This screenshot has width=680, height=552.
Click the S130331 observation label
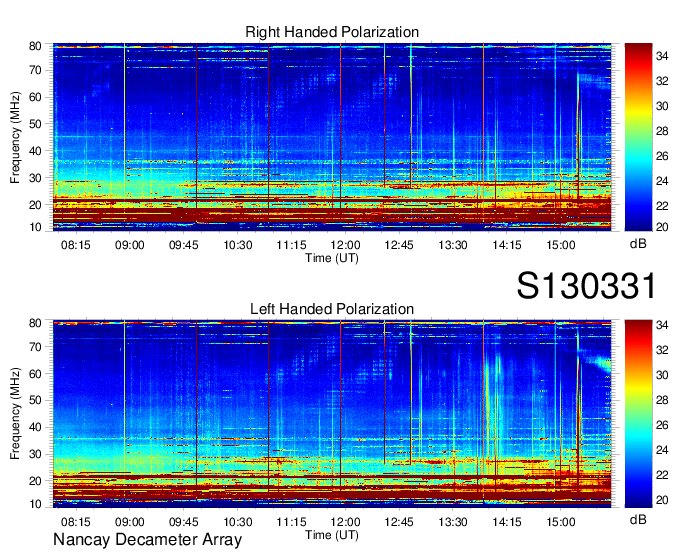pyautogui.click(x=586, y=286)
